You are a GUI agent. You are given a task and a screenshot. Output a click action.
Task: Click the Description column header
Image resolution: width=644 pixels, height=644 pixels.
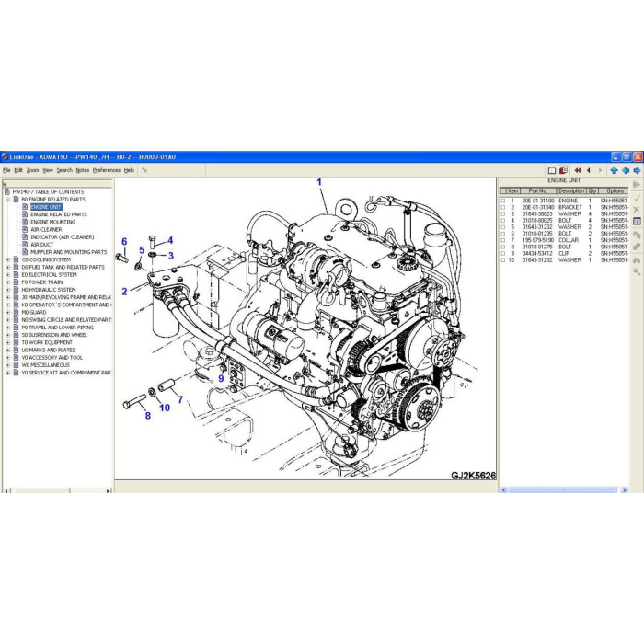[x=571, y=191]
